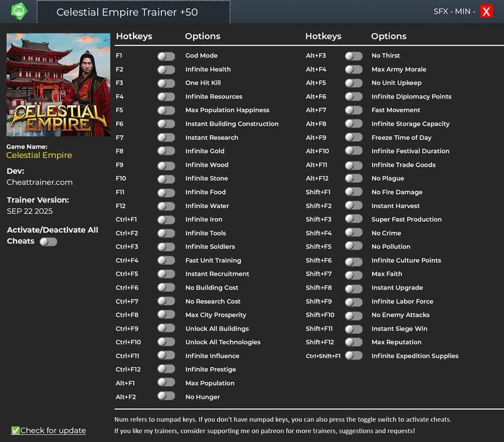Click the red X close icon

(x=486, y=11)
